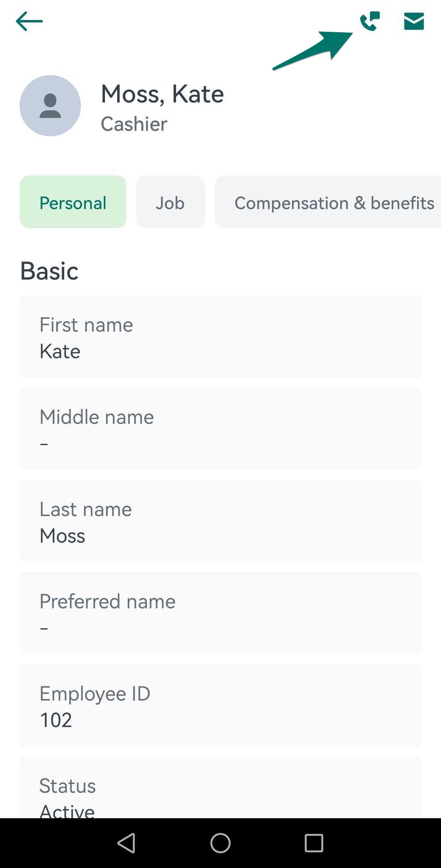Select the First name field showing Kate
Screen dimensions: 441x868
pyautogui.click(x=220, y=337)
